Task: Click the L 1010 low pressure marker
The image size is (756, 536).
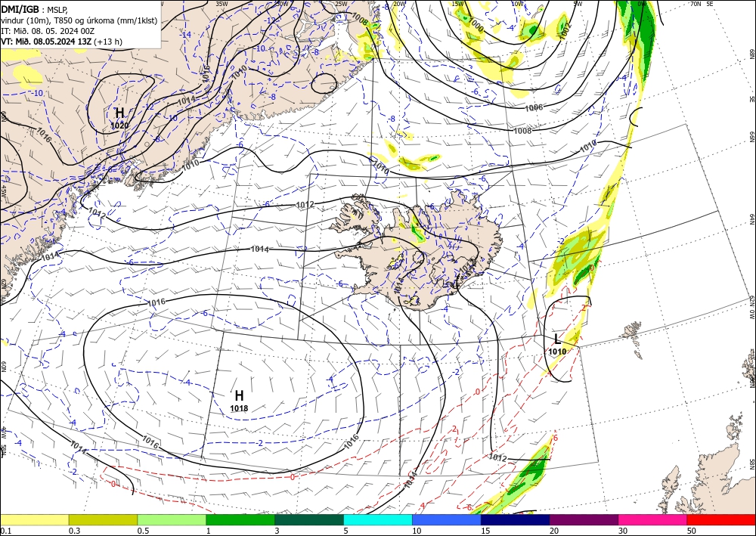Action: 557,344
